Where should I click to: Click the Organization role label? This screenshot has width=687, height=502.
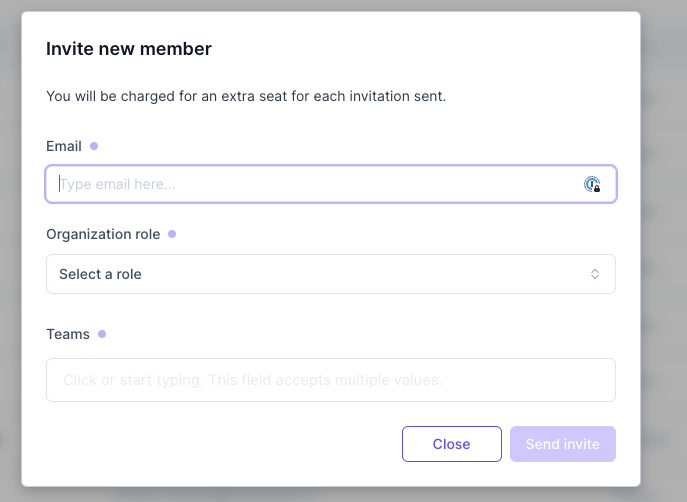(104, 234)
